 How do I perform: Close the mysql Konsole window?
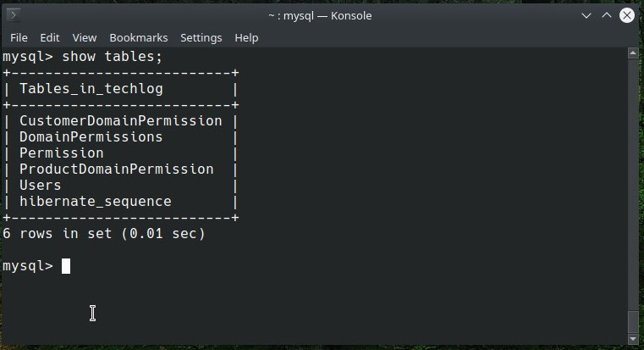627,15
